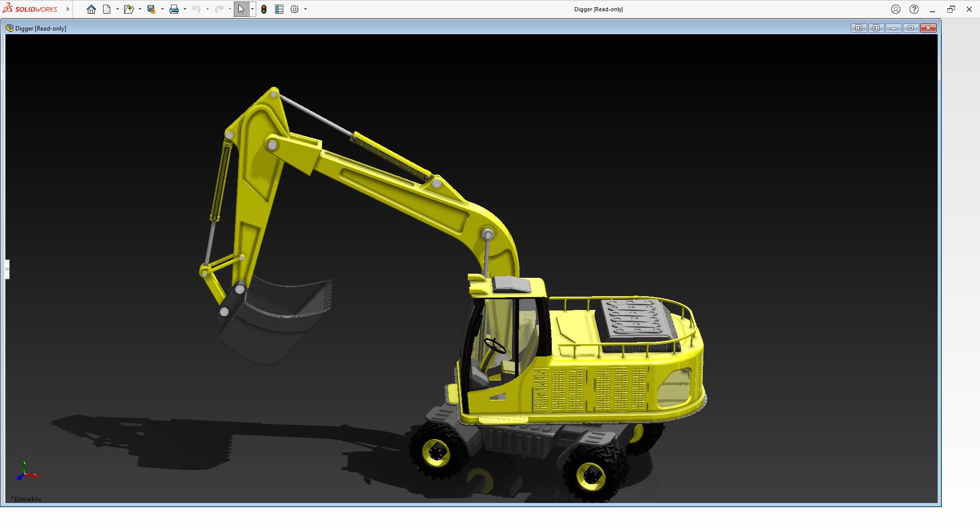Open the user login account icon

pyautogui.click(x=896, y=9)
